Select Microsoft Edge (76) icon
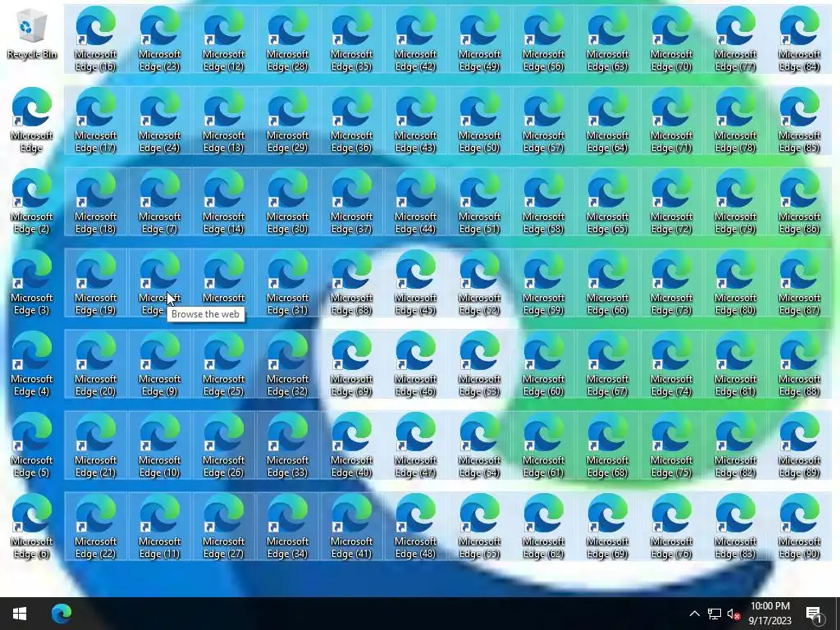The width and height of the screenshot is (840, 630). pos(671,527)
